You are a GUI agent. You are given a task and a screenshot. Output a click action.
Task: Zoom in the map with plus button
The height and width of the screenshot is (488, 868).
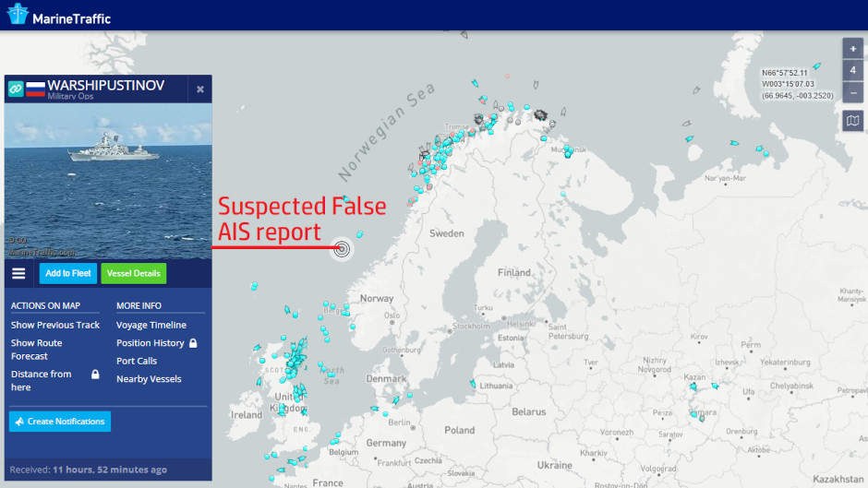(852, 49)
